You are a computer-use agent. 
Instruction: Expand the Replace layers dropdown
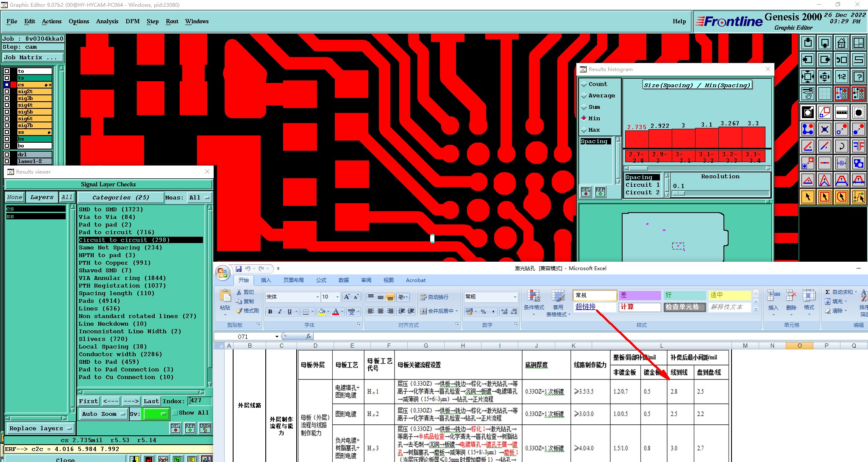point(41,428)
